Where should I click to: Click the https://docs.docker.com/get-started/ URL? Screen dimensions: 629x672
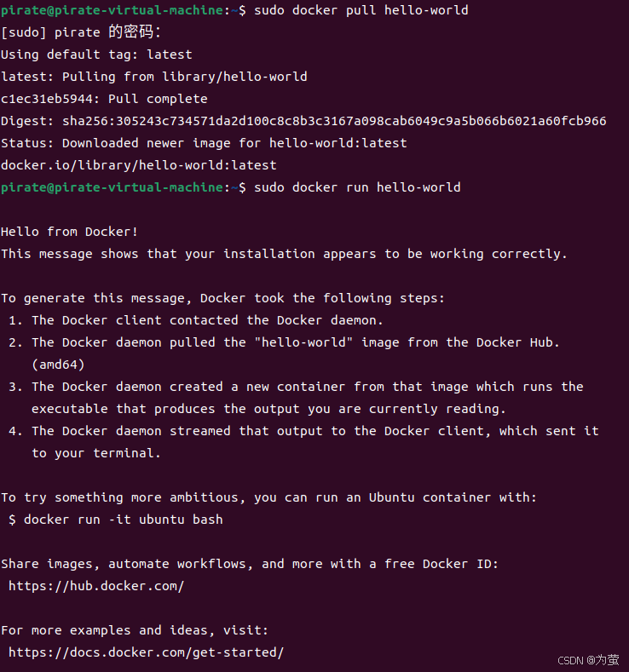click(147, 652)
